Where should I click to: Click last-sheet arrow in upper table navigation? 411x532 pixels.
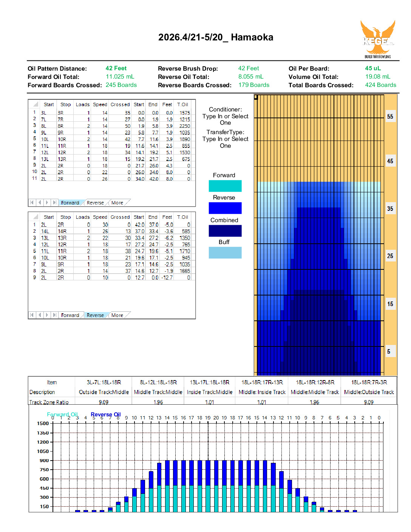[x=54, y=203]
